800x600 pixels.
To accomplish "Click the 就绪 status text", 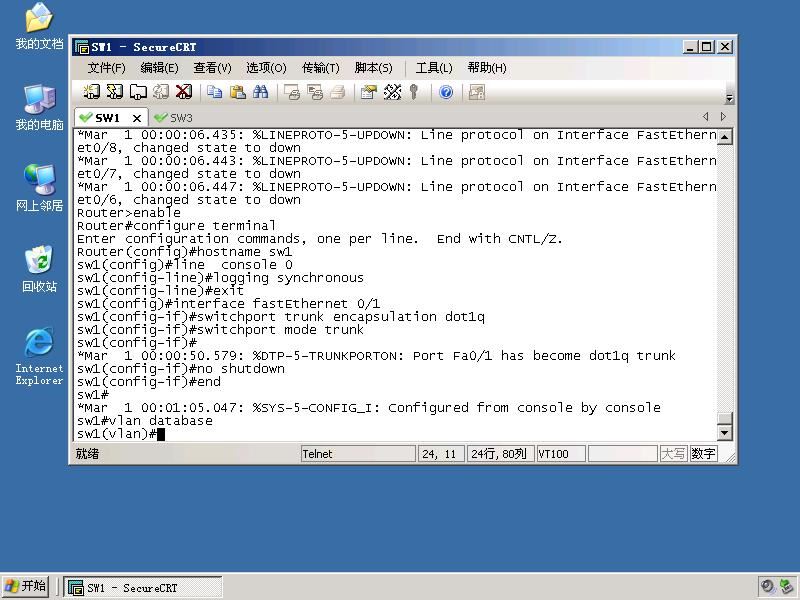I will pyautogui.click(x=87, y=454).
